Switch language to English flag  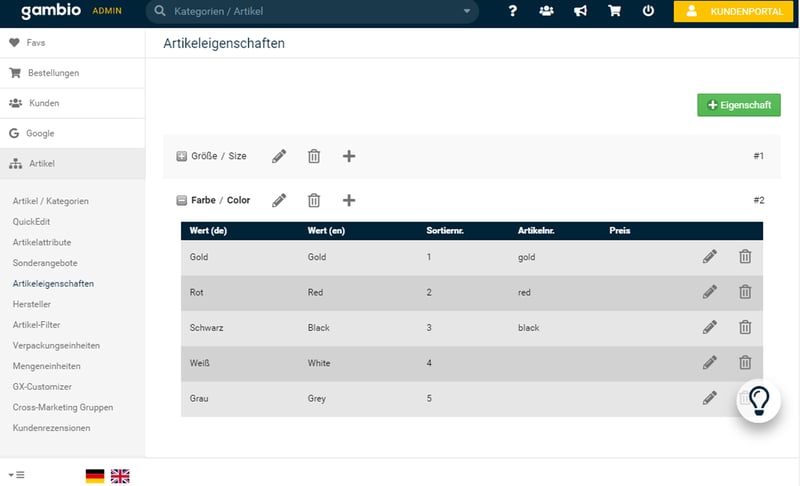tap(120, 476)
